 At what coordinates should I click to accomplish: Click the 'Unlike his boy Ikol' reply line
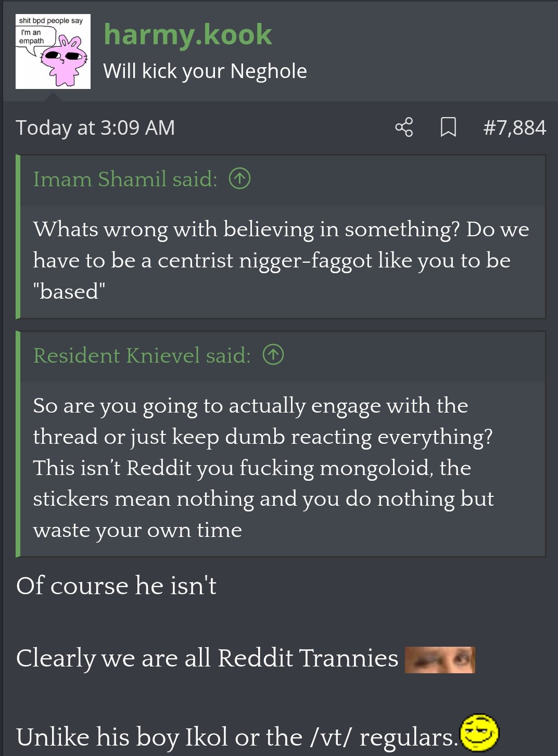[x=237, y=737]
